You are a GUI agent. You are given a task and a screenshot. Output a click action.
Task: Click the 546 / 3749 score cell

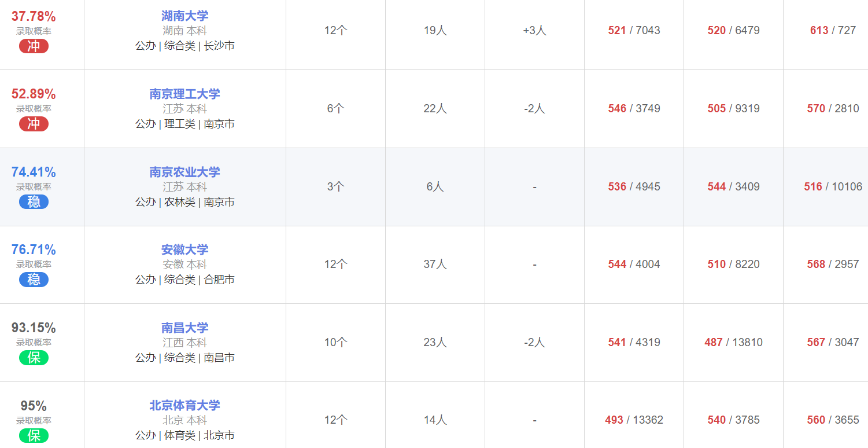634,108
